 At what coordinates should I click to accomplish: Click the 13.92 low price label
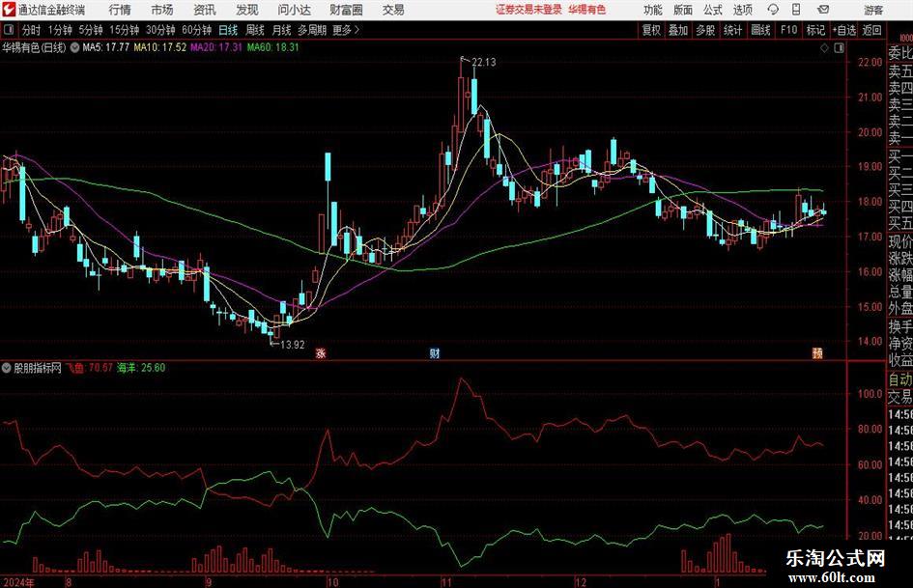pos(293,345)
